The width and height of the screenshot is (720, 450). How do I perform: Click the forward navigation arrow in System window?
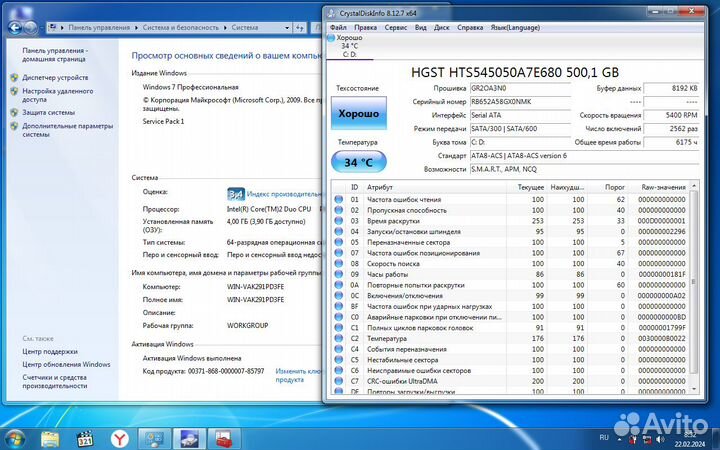[31, 28]
